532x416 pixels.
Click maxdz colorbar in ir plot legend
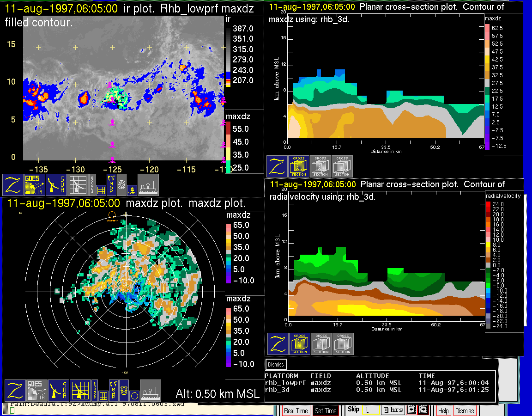click(x=228, y=148)
